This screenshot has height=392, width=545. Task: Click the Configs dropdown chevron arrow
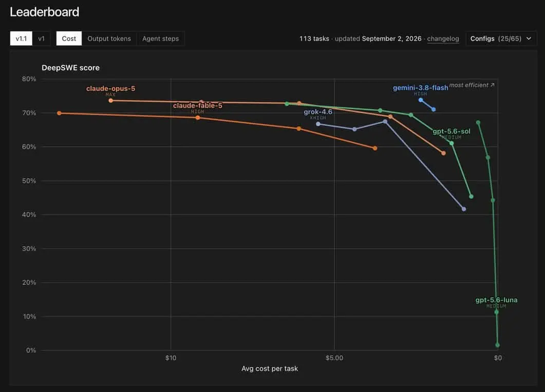click(529, 39)
